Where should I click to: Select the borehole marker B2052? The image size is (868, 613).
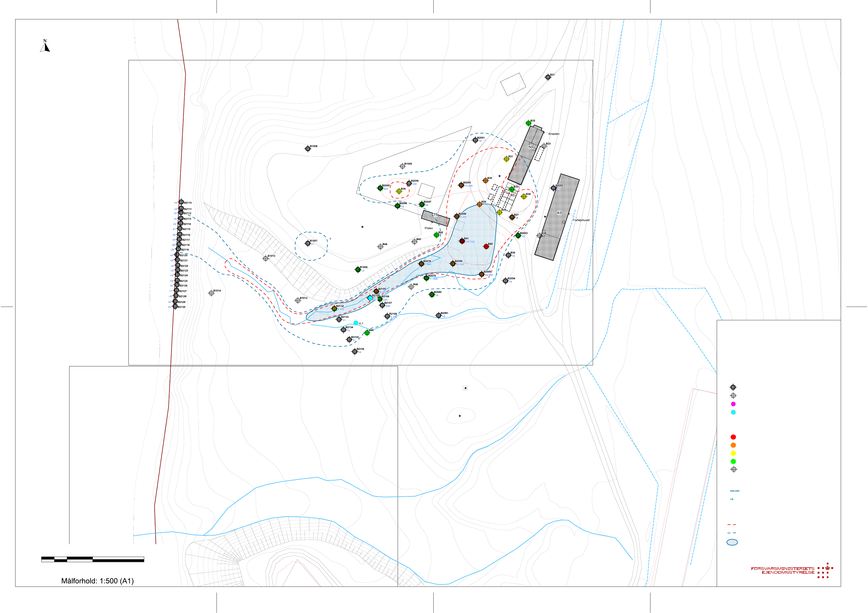(553, 188)
